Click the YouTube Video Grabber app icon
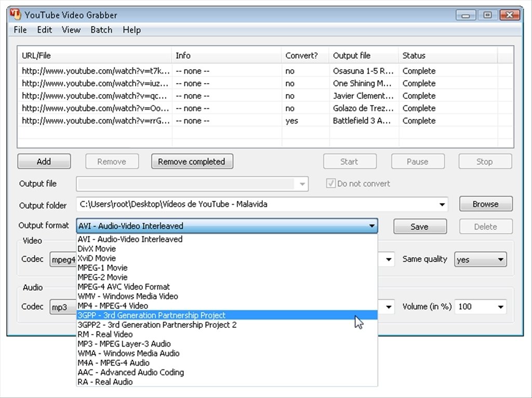 tap(15, 14)
